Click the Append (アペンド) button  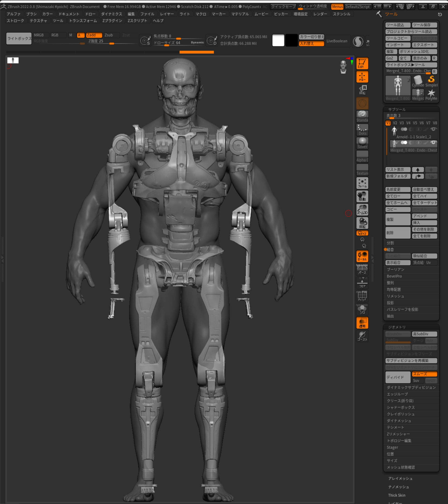424,216
